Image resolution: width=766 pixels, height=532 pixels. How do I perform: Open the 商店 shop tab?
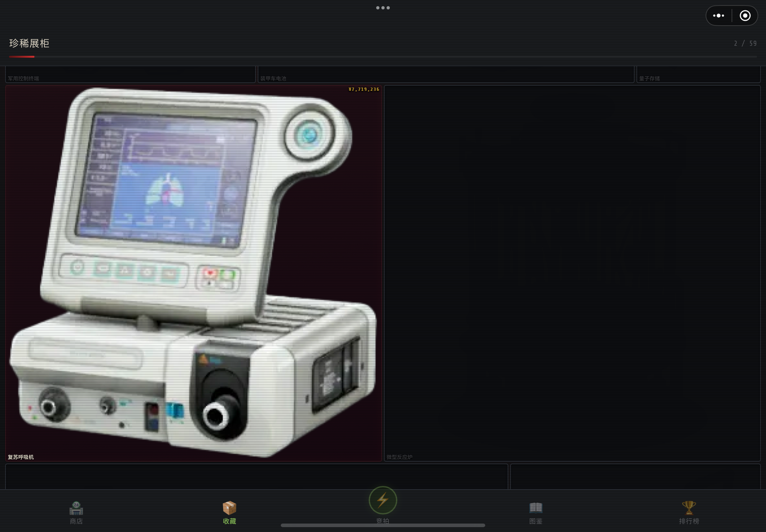click(76, 513)
